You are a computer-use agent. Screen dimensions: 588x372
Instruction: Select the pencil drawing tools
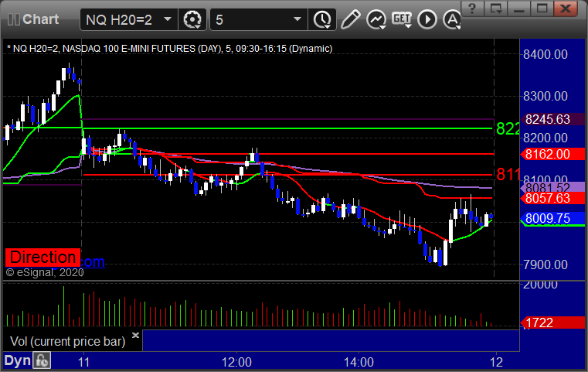[x=350, y=19]
